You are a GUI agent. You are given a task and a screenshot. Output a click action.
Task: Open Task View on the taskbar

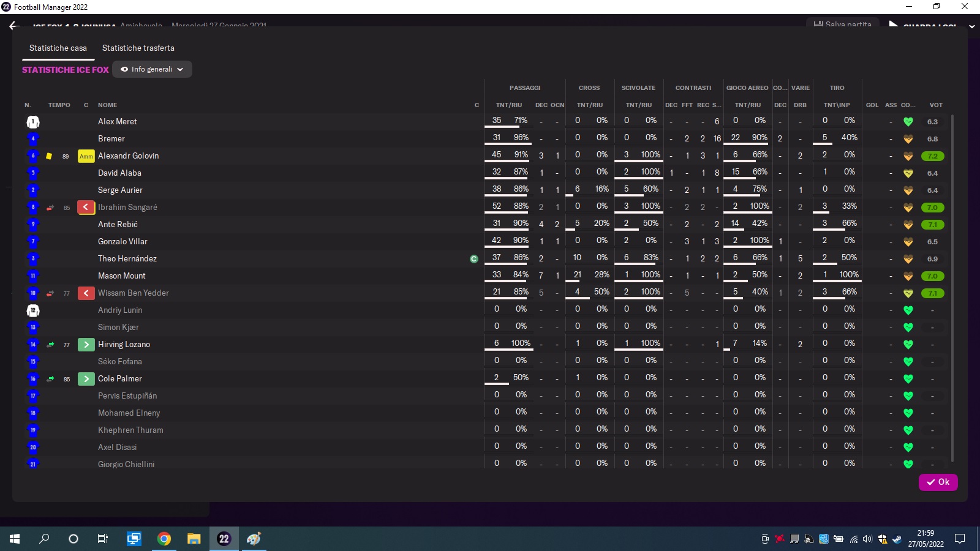pyautogui.click(x=103, y=539)
